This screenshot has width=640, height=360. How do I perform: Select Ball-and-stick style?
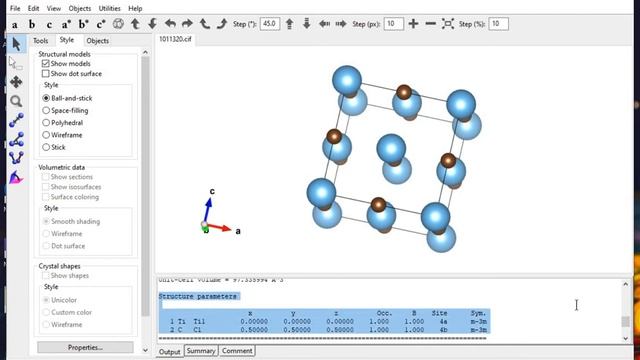(46, 98)
